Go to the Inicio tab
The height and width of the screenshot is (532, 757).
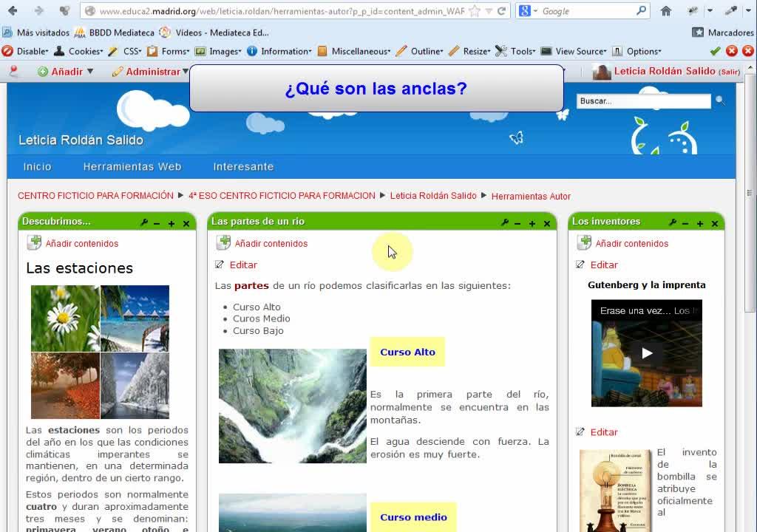[x=37, y=166]
